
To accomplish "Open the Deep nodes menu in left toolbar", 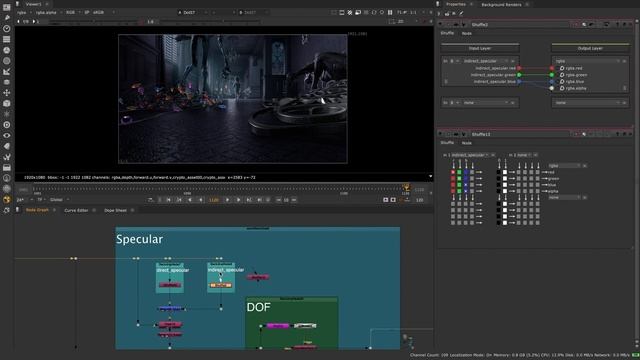I will [7, 125].
